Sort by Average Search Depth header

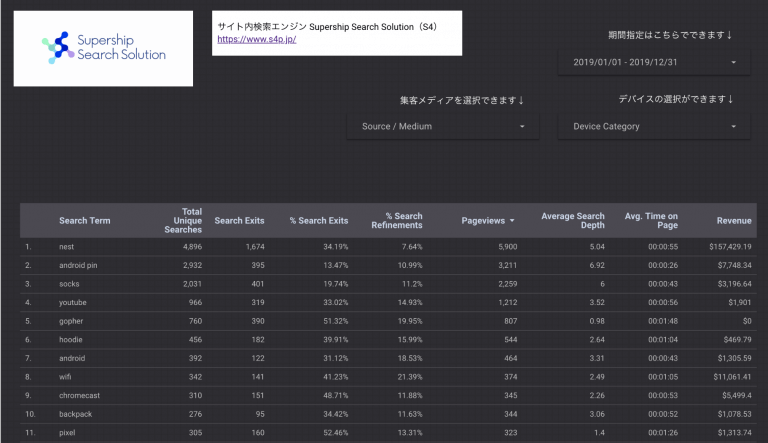(573, 221)
